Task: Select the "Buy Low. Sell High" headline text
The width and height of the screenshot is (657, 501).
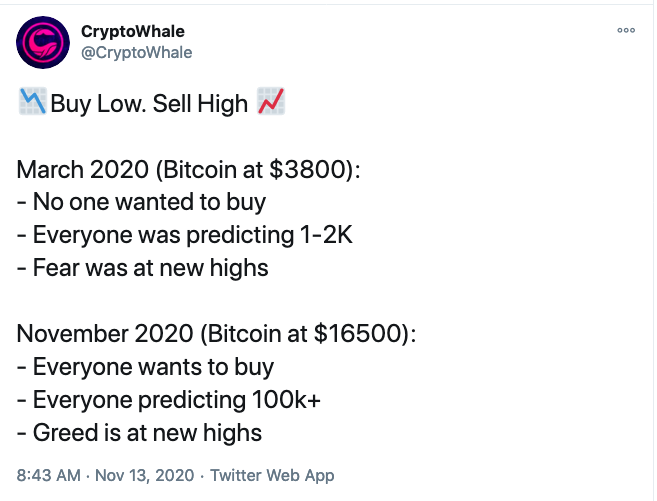Action: pos(149,103)
